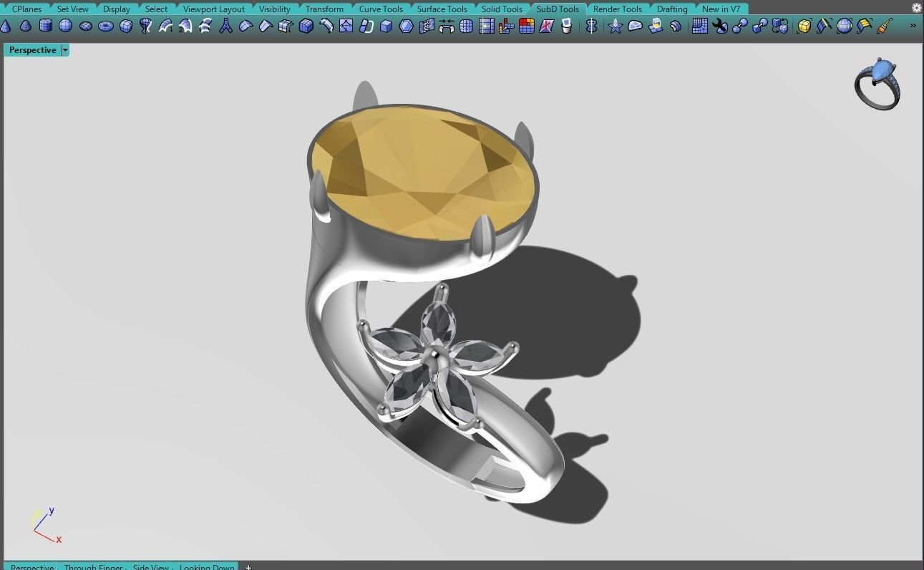Open the Surface Tools tab
Screen dimensions: 924x570
point(442,9)
